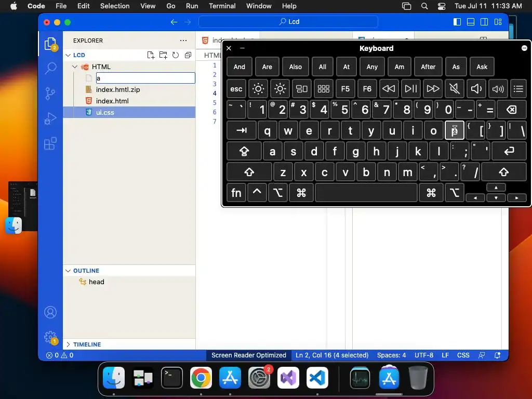
Task: Toggle the left command key
Action: tap(301, 193)
